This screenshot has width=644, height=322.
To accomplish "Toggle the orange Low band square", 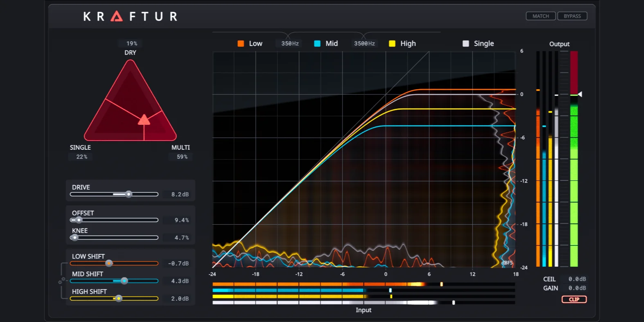I will coord(241,43).
